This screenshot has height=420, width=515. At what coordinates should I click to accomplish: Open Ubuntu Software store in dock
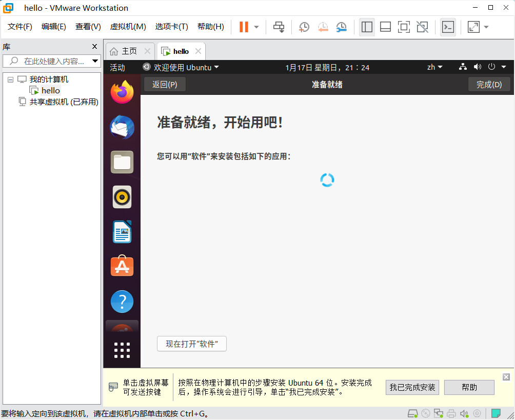122,266
